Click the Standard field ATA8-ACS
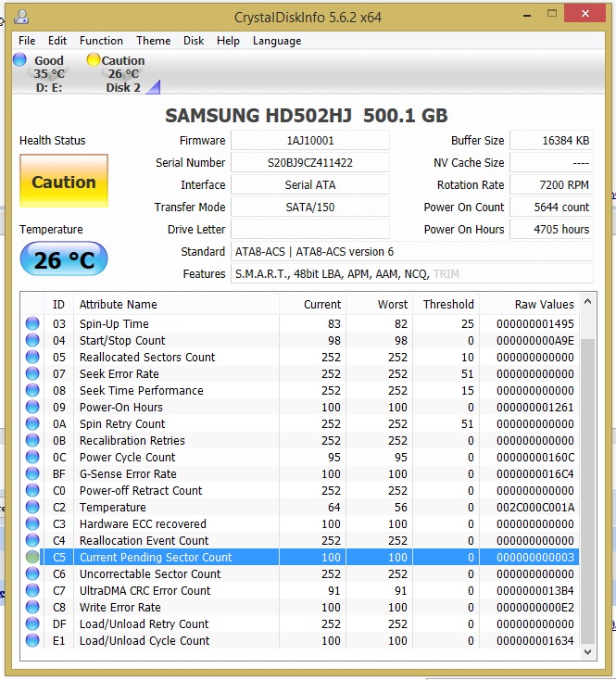Image resolution: width=616 pixels, height=680 pixels. pyautogui.click(x=412, y=252)
